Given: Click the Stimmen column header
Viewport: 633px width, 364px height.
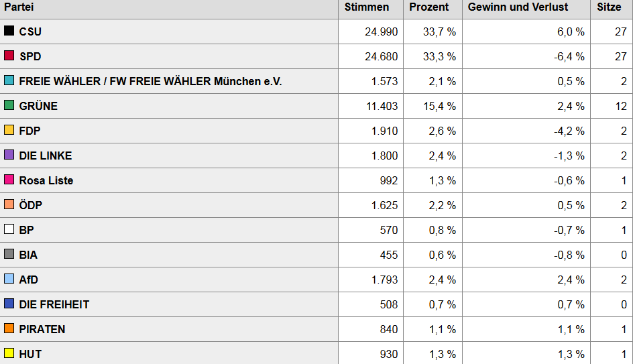Looking at the screenshot, I should (366, 7).
